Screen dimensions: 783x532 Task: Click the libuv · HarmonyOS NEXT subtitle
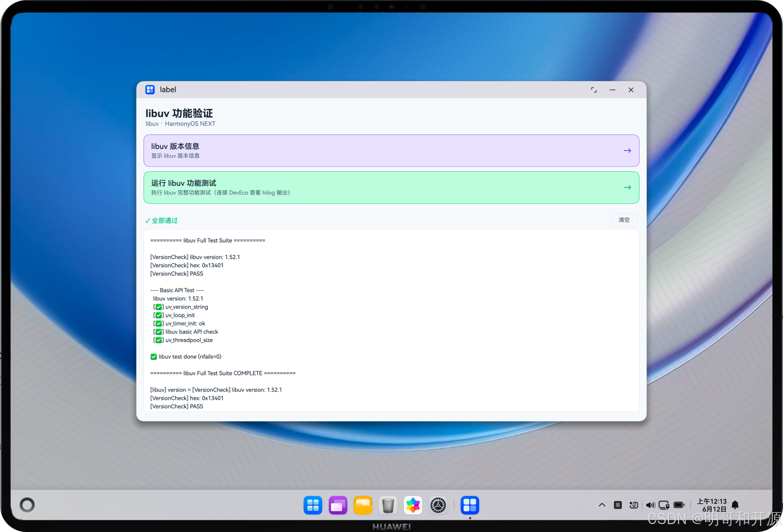(x=180, y=124)
